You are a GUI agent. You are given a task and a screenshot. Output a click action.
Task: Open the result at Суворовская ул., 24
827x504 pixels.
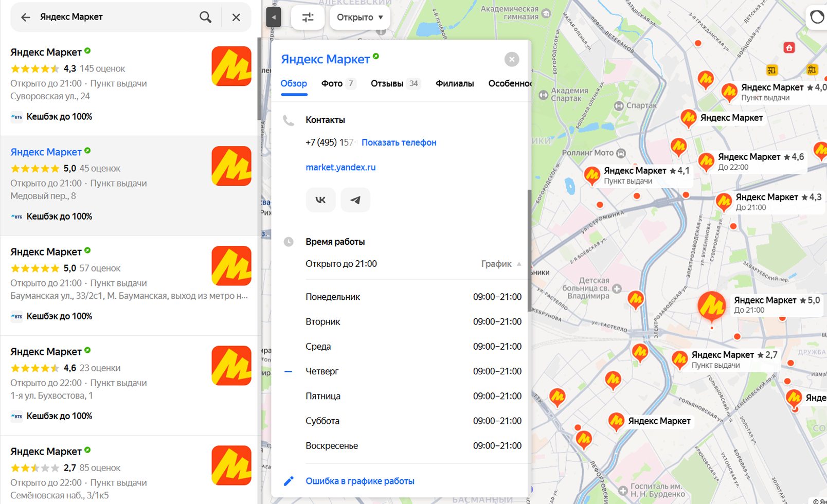(129, 86)
